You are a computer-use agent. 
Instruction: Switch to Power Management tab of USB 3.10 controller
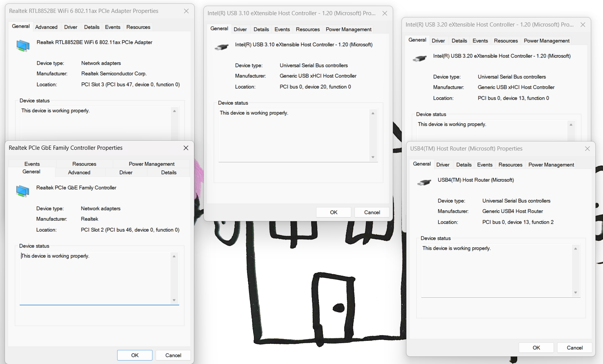click(348, 29)
